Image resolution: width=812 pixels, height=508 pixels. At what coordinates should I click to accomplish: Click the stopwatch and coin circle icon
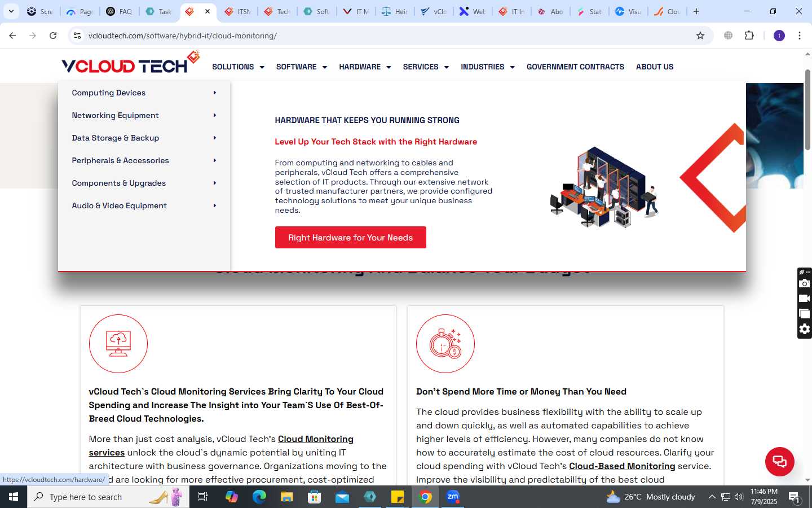coord(445,344)
